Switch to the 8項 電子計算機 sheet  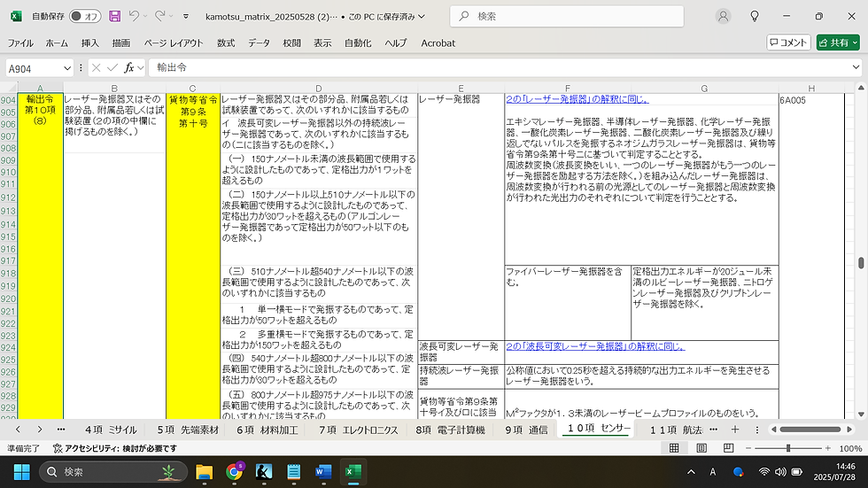coord(450,430)
